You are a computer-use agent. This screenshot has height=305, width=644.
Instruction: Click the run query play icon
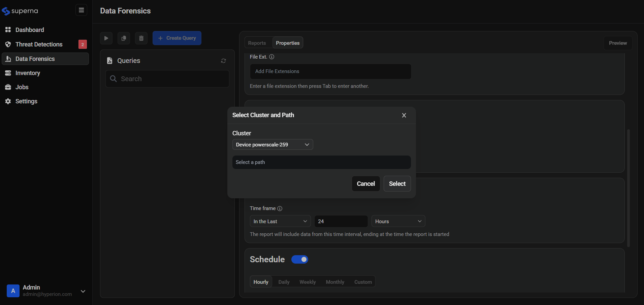pos(106,38)
